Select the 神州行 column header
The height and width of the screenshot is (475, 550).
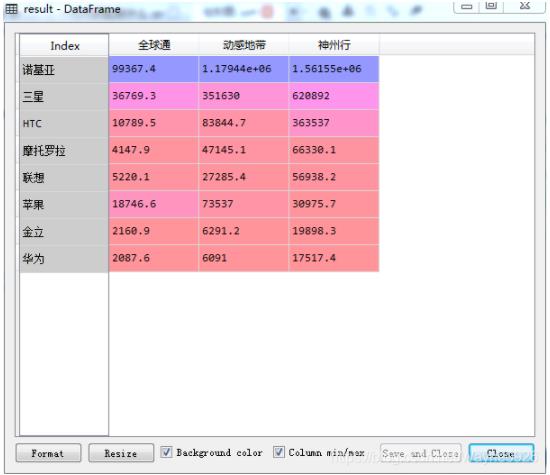(x=334, y=45)
